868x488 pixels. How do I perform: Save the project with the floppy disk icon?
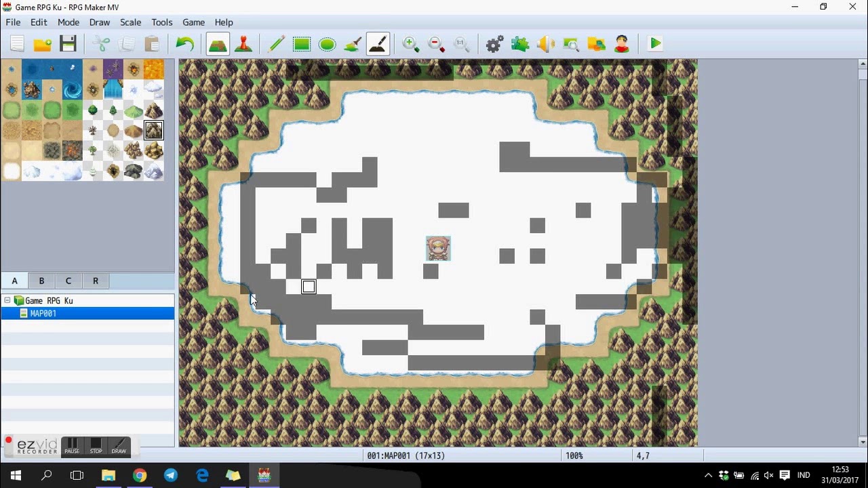click(x=68, y=44)
